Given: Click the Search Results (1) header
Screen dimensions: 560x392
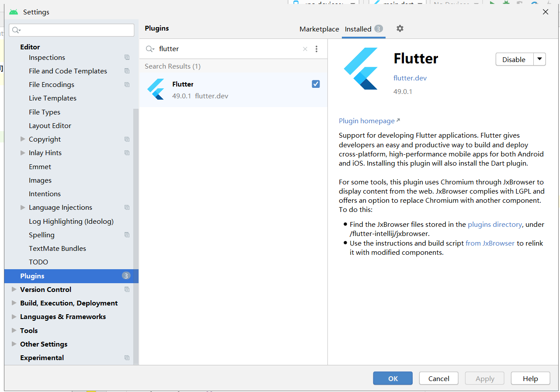Looking at the screenshot, I should [x=173, y=66].
